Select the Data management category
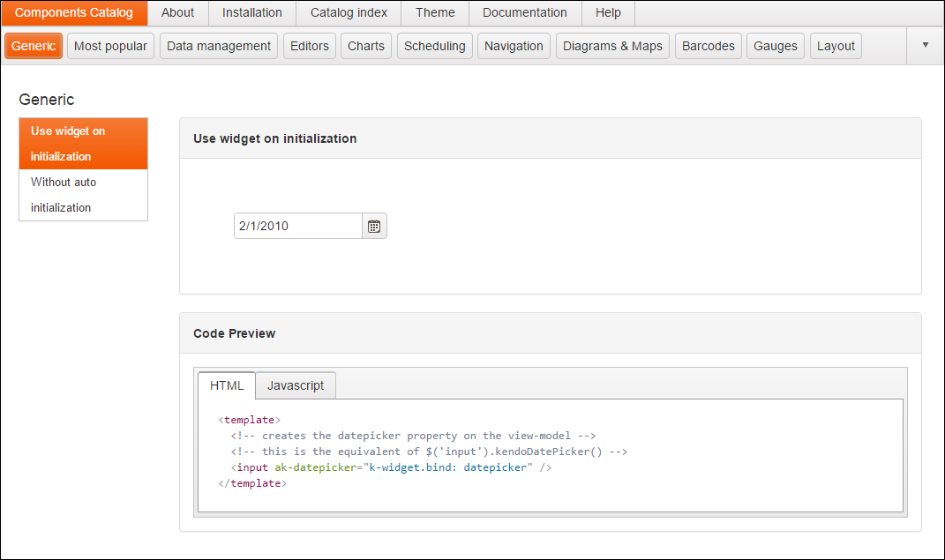 click(219, 46)
